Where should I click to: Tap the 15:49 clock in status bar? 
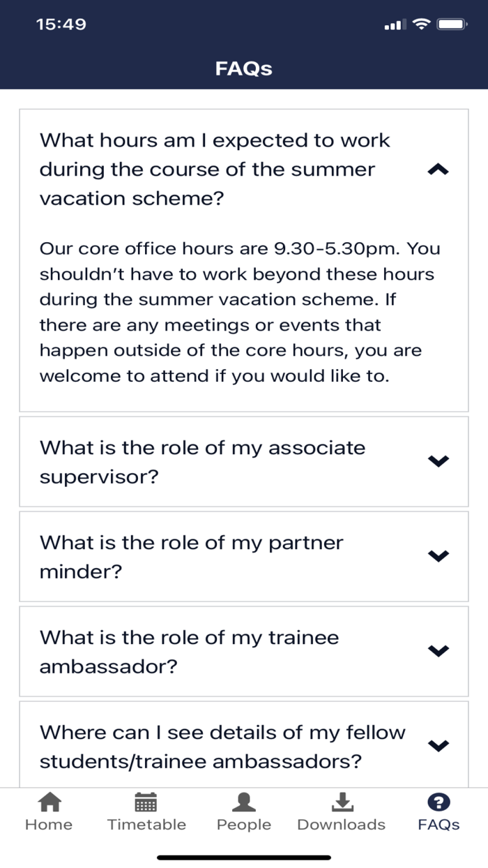click(x=61, y=24)
